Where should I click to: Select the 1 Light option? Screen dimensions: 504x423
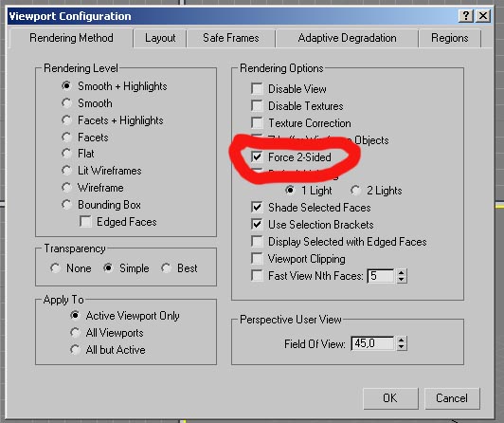[290, 190]
